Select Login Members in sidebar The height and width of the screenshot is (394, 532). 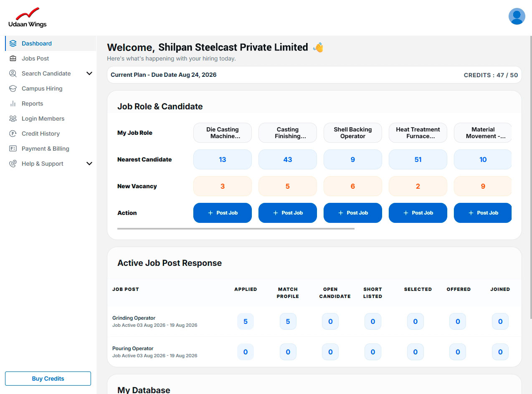[51, 119]
